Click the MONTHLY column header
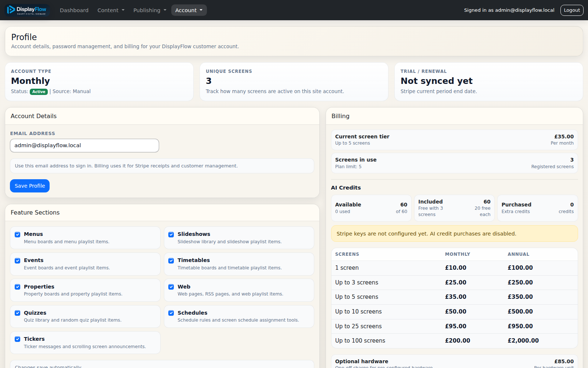 coord(458,254)
